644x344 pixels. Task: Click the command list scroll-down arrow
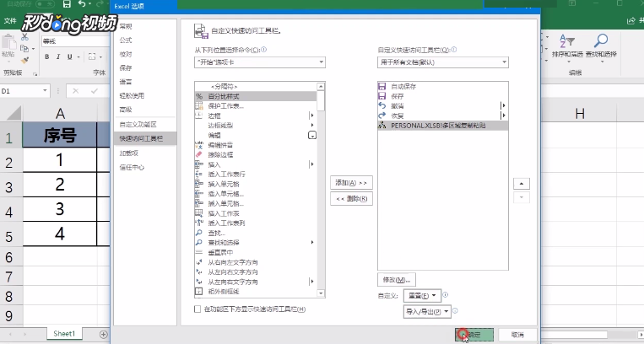click(x=321, y=293)
